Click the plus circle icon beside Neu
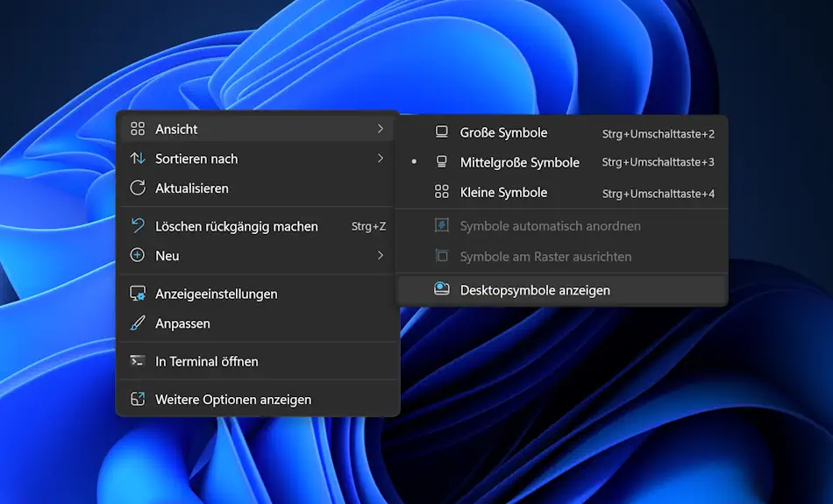 pyautogui.click(x=137, y=255)
